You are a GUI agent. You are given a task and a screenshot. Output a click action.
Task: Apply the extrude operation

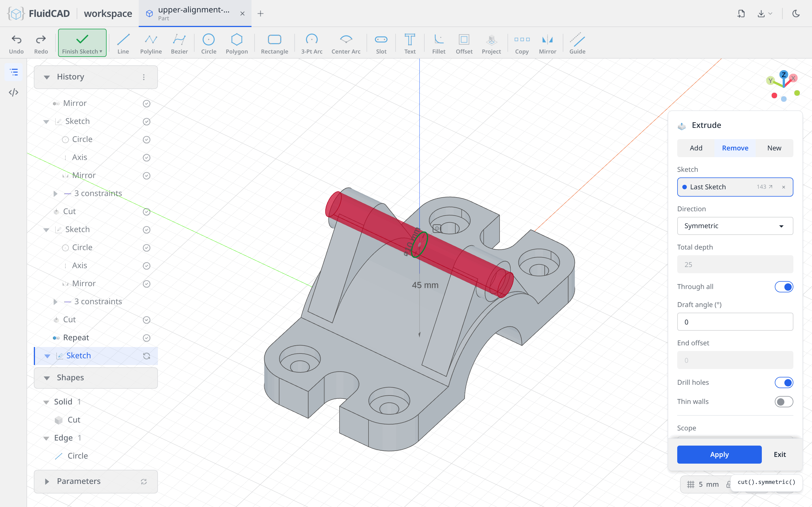coord(719,454)
